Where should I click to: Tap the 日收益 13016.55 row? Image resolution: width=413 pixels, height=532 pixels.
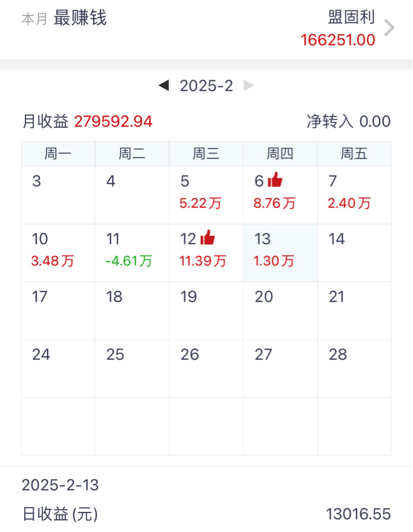[x=206, y=514]
